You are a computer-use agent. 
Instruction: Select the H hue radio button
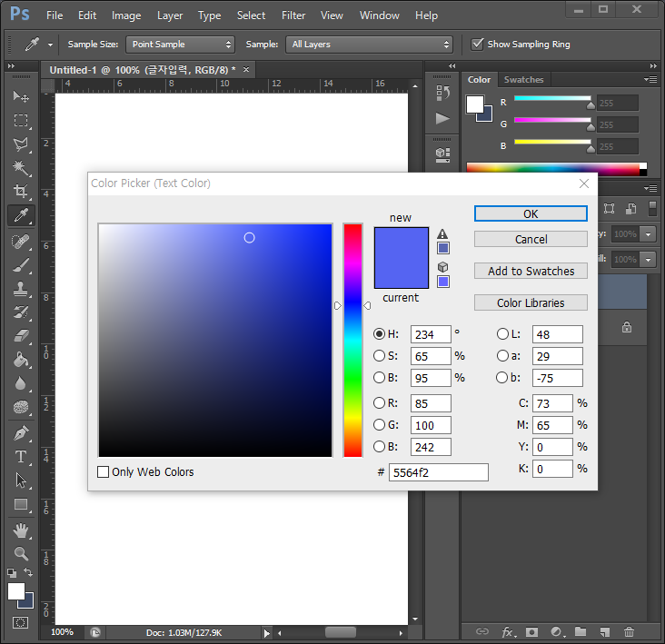point(379,334)
